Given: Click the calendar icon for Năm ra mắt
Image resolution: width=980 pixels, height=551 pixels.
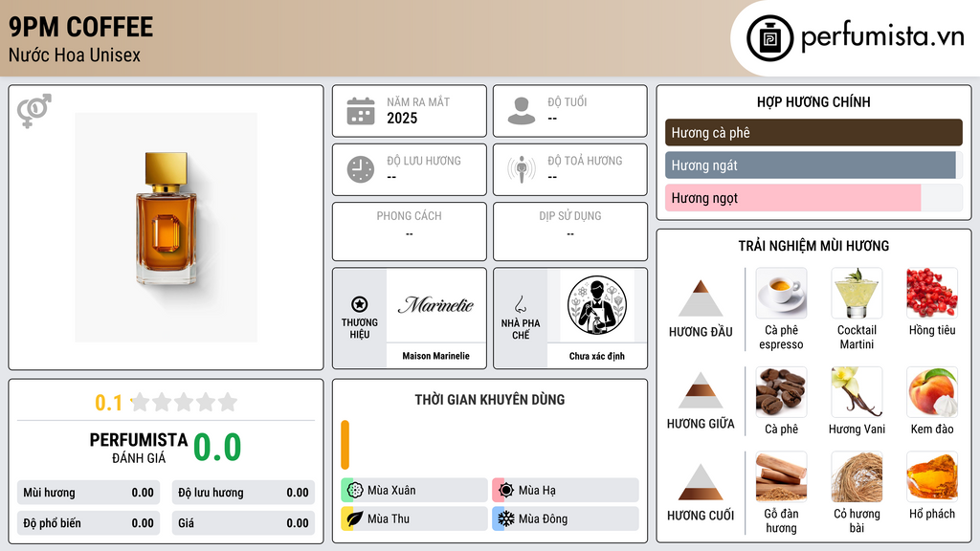Looking at the screenshot, I should pyautogui.click(x=361, y=111).
